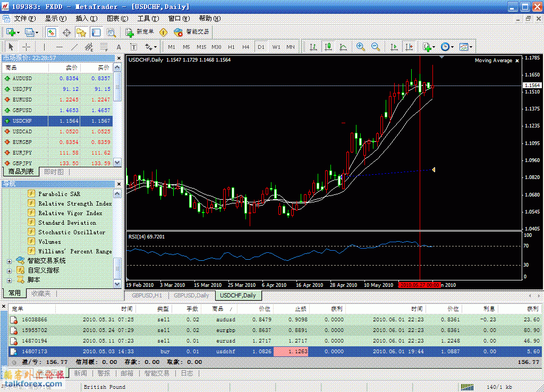Image resolution: width=544 pixels, height=392 pixels.
Task: Select the trendline drawing tool
Action: coord(74,47)
